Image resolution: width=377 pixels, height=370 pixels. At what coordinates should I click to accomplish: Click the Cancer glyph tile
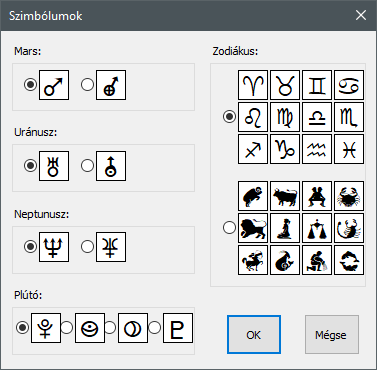(x=349, y=85)
